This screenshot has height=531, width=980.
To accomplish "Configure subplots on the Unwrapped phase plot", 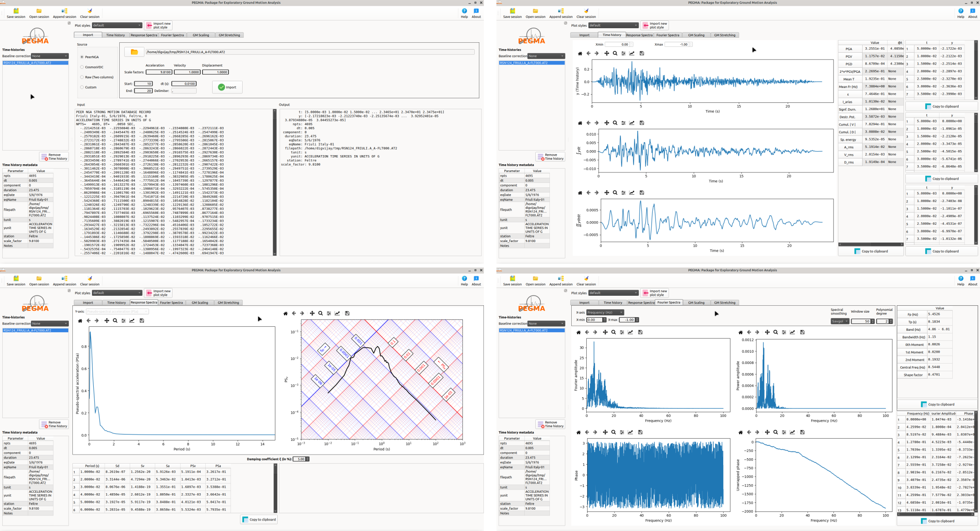I will (x=784, y=432).
